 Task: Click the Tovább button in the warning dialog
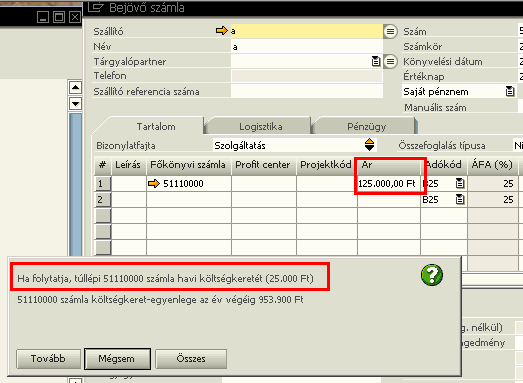48,359
